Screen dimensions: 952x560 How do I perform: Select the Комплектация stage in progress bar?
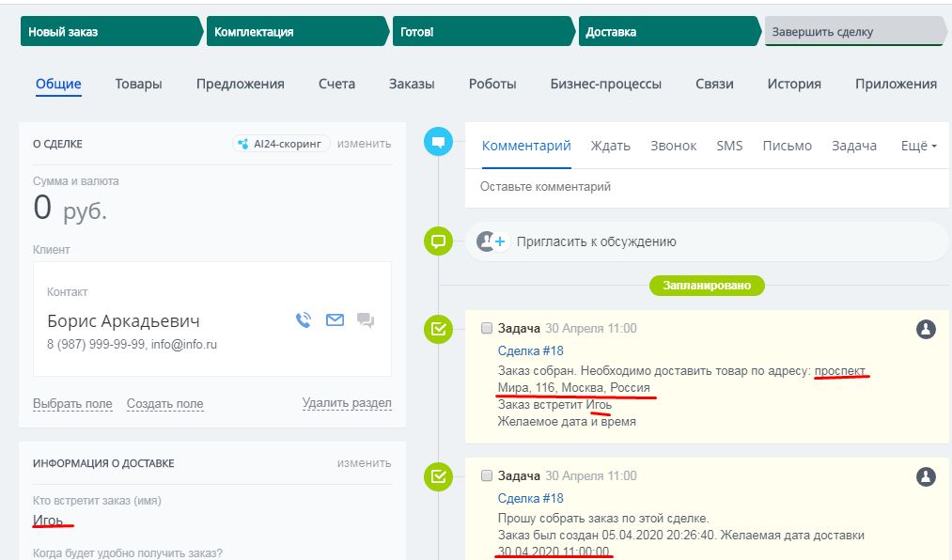point(295,32)
